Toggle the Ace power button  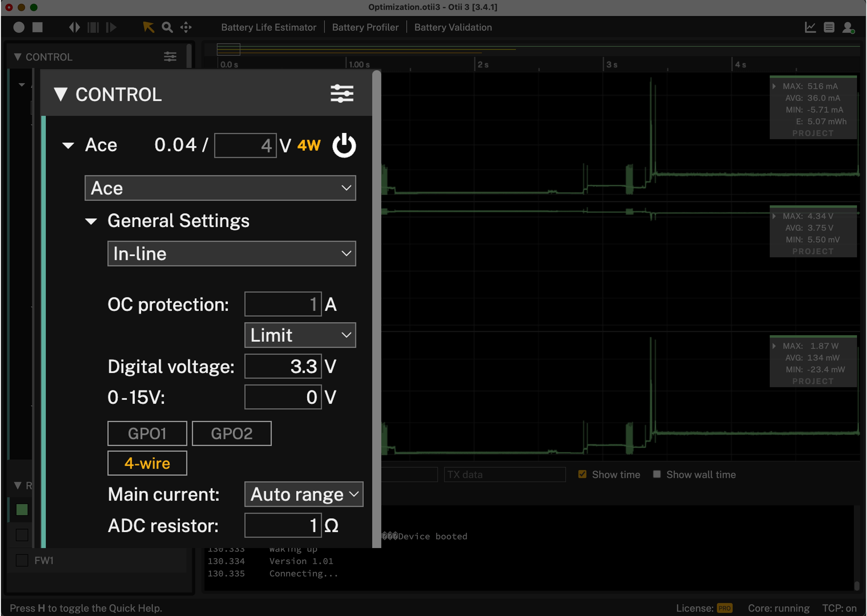[343, 145]
